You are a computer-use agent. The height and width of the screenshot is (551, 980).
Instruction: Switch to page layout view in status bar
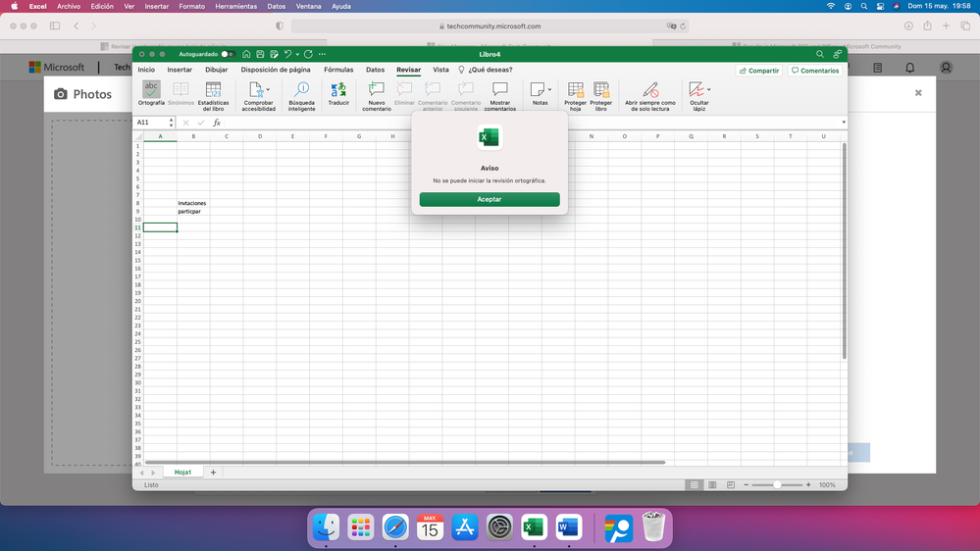[712, 484]
